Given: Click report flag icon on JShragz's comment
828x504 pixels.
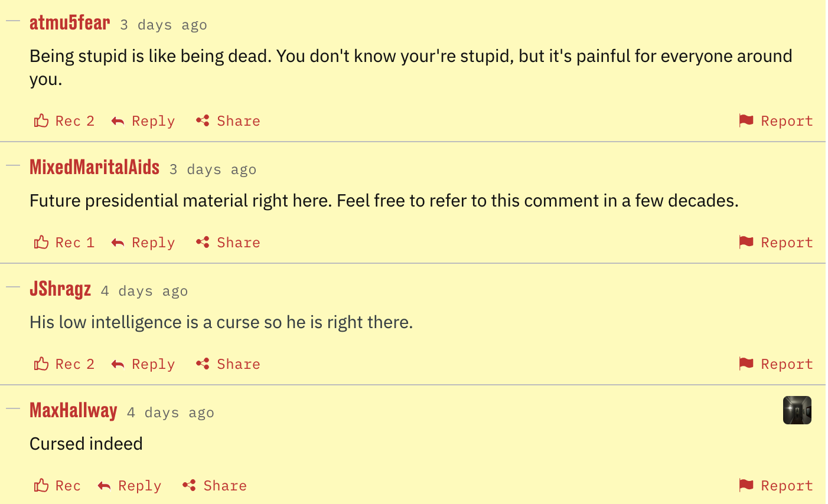Looking at the screenshot, I should tap(746, 364).
